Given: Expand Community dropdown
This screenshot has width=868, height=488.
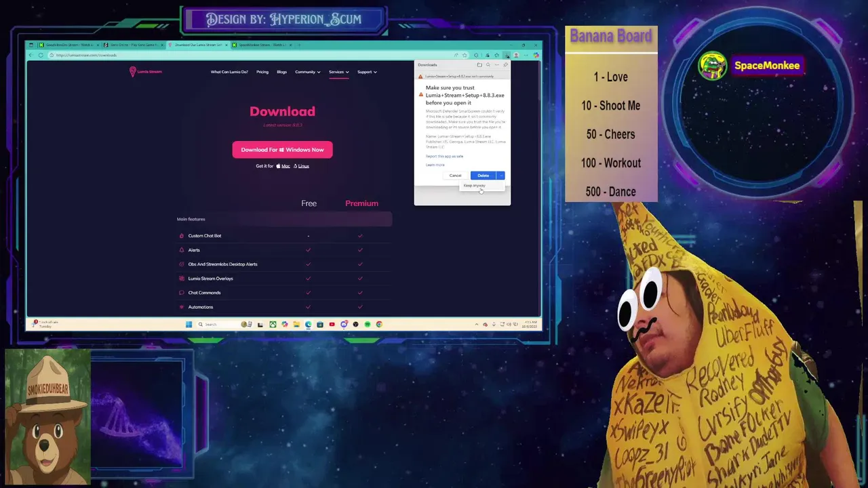Looking at the screenshot, I should (x=307, y=72).
